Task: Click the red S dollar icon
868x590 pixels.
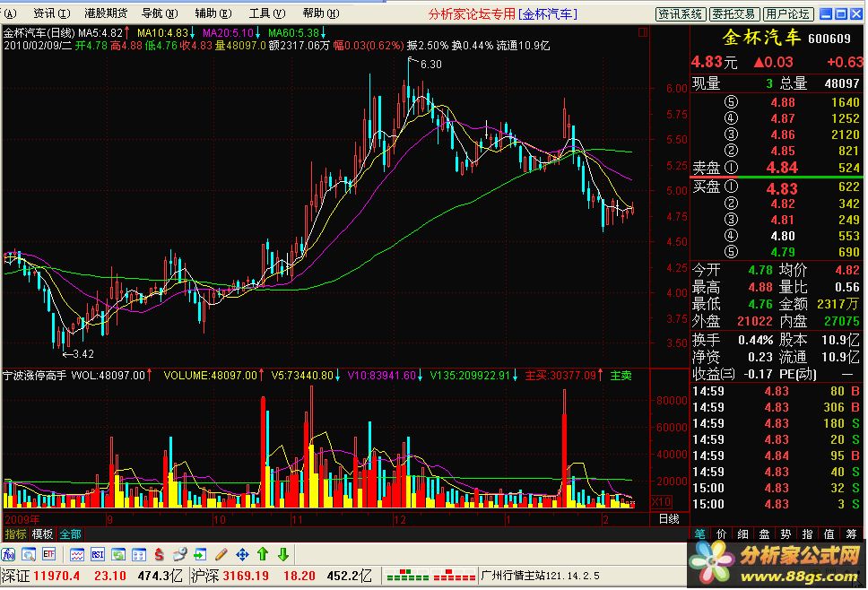Action: coord(159,554)
